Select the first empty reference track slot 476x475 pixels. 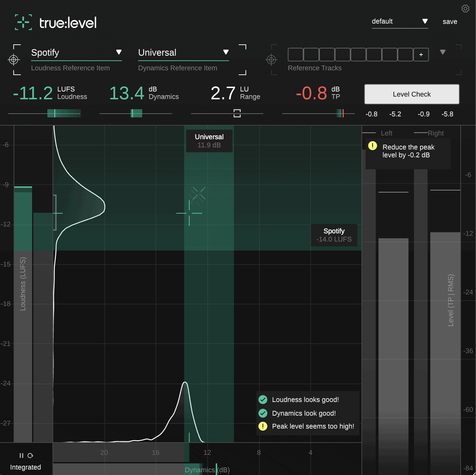[x=295, y=55]
